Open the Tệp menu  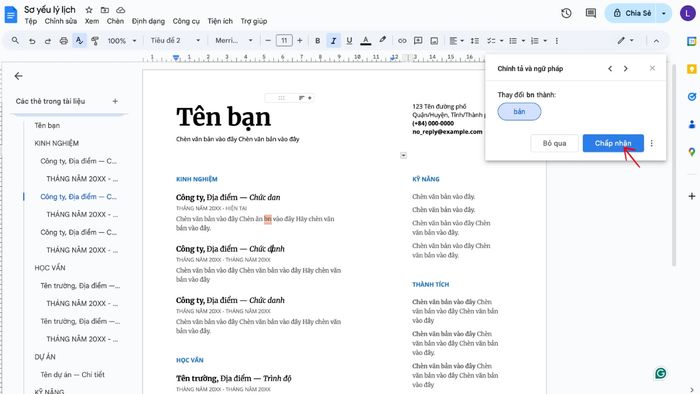(31, 21)
